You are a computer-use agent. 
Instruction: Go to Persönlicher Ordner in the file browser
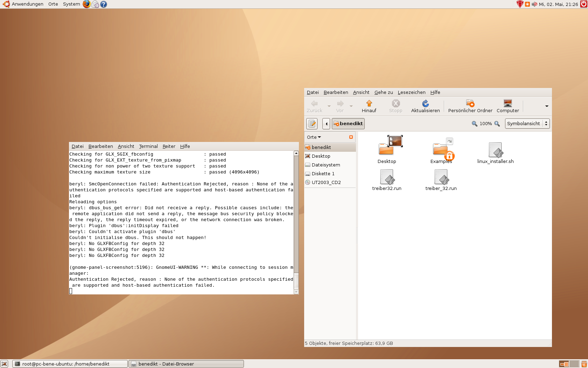(x=470, y=106)
